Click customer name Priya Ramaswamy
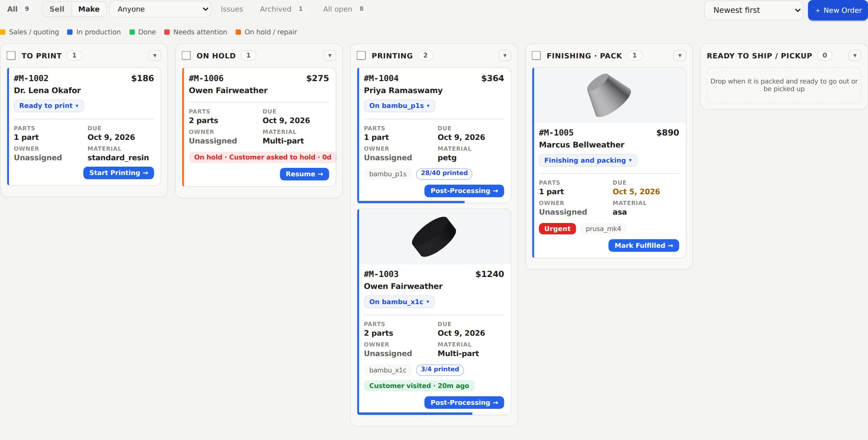The height and width of the screenshot is (440, 868). [403, 91]
